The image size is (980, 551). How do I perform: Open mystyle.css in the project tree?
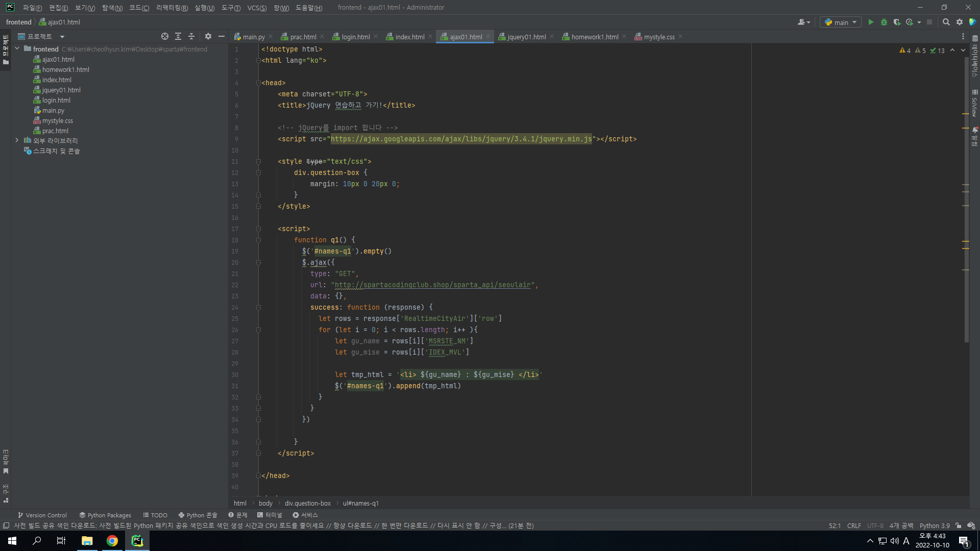[57, 120]
